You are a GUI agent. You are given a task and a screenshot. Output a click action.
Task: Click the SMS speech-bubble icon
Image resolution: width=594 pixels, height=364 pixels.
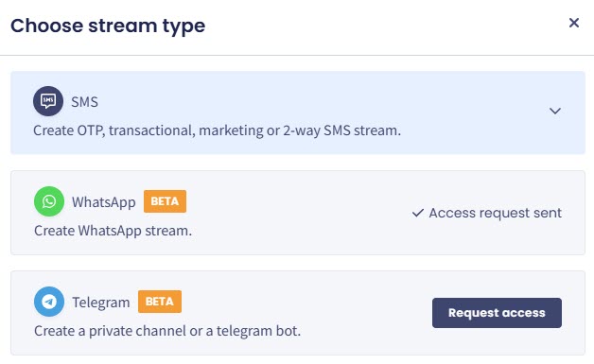(48, 101)
